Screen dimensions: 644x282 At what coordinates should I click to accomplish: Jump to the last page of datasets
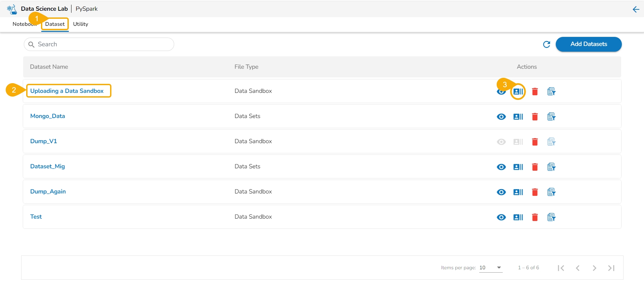[611, 268]
